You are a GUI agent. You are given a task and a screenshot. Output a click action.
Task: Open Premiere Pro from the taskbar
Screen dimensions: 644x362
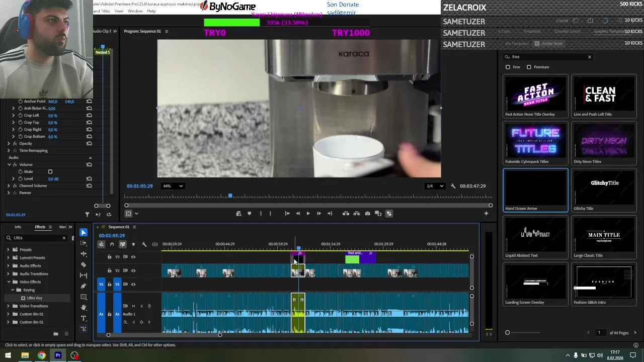[x=58, y=356]
